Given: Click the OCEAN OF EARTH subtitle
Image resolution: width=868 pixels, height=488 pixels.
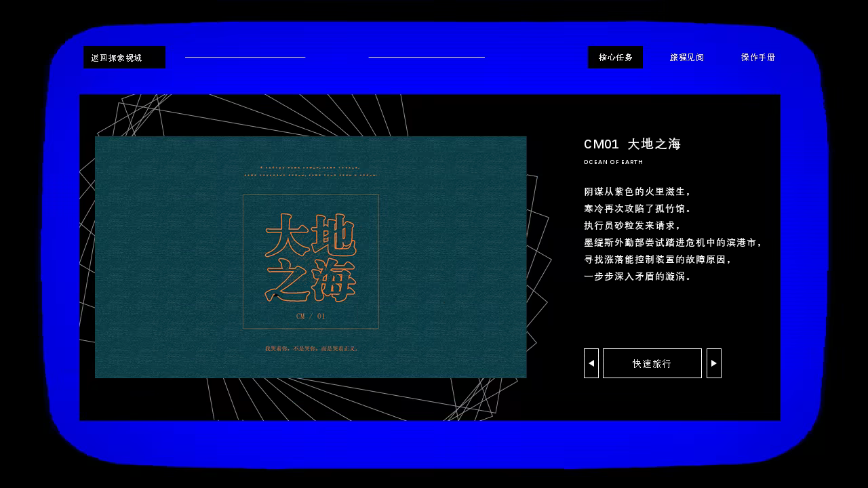Looking at the screenshot, I should pos(613,163).
